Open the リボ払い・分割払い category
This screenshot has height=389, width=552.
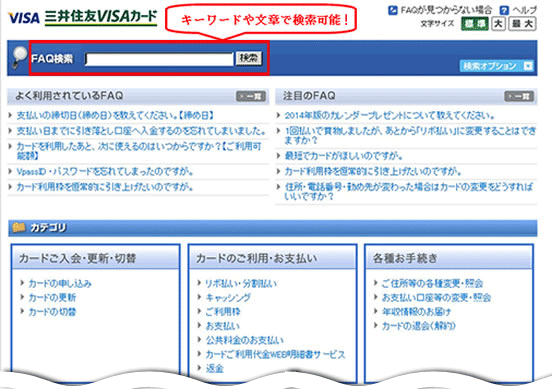[241, 283]
